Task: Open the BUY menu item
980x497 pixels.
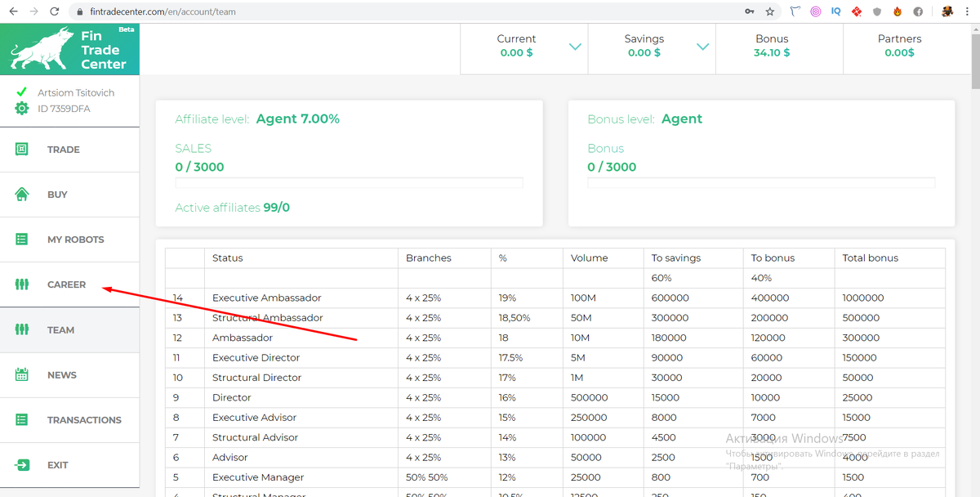Action: [69, 195]
